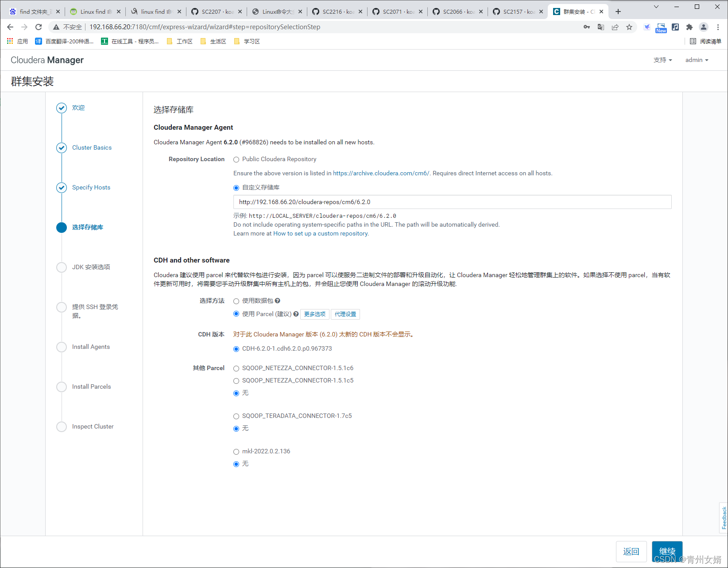The width and height of the screenshot is (728, 568).
Task: Click the 继续 continue button
Action: pos(667,552)
